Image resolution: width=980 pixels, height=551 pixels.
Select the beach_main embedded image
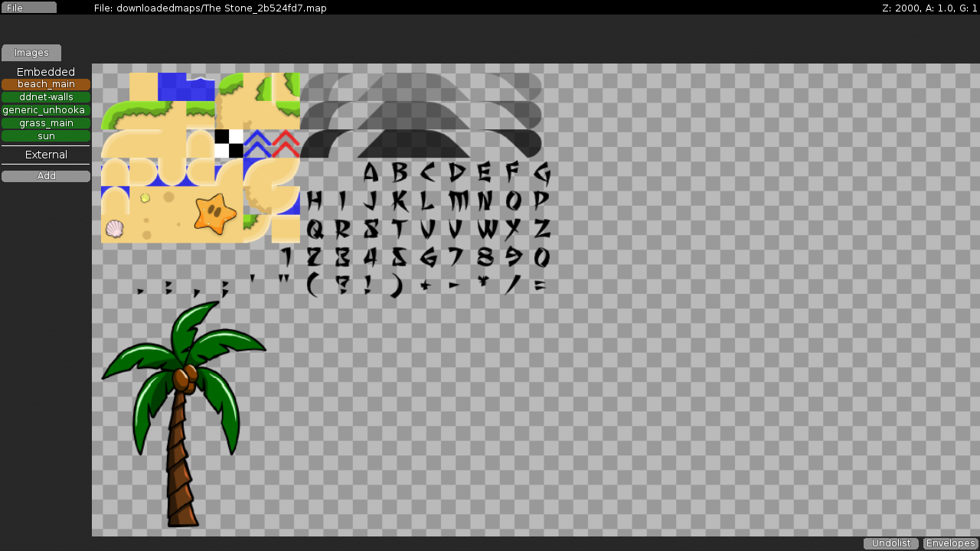point(46,84)
